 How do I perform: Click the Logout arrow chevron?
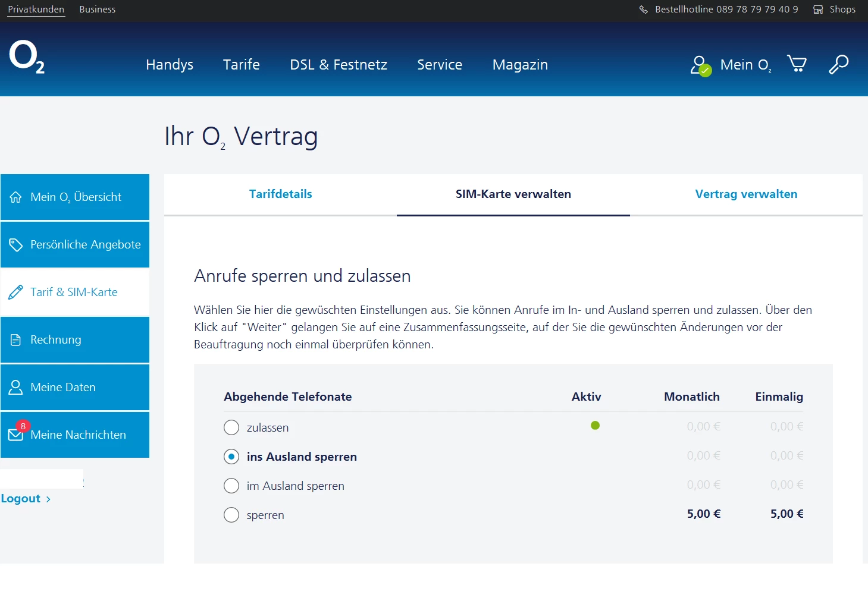click(x=48, y=499)
